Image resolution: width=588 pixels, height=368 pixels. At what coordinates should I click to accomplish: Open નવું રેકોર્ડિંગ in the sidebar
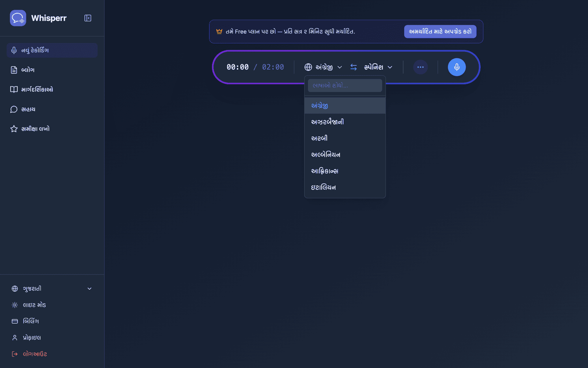pyautogui.click(x=52, y=50)
